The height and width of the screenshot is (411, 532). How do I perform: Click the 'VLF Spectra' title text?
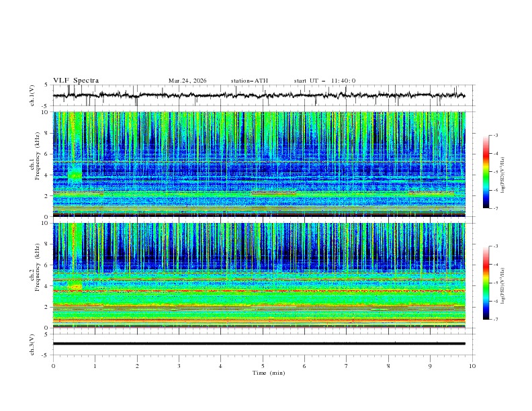pos(76,81)
